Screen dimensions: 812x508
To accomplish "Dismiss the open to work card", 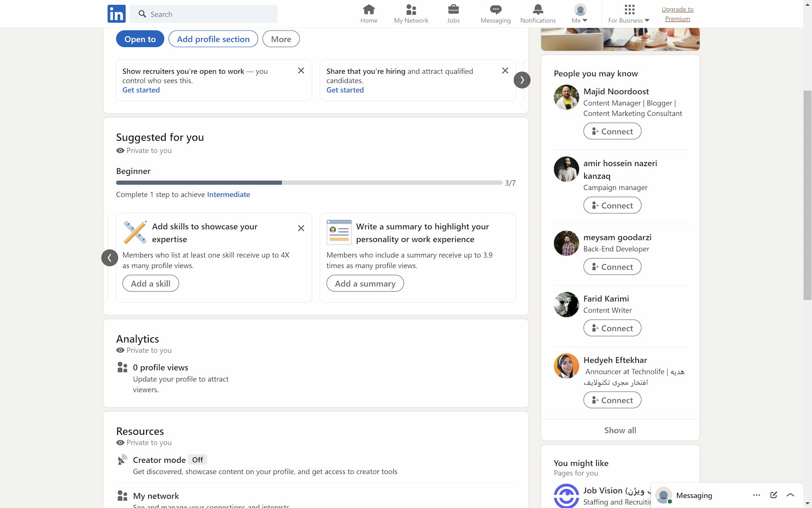I will pyautogui.click(x=301, y=71).
